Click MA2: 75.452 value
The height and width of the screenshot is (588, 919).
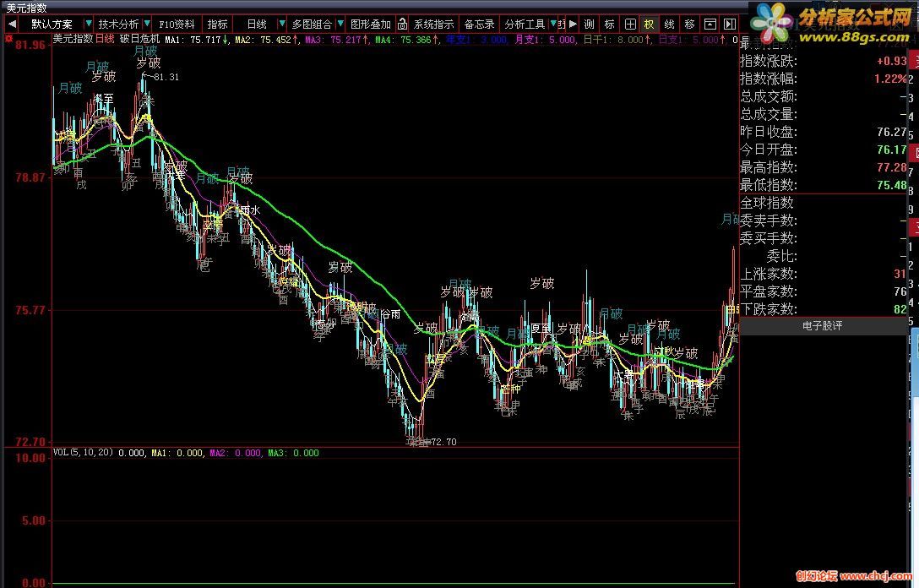point(267,40)
